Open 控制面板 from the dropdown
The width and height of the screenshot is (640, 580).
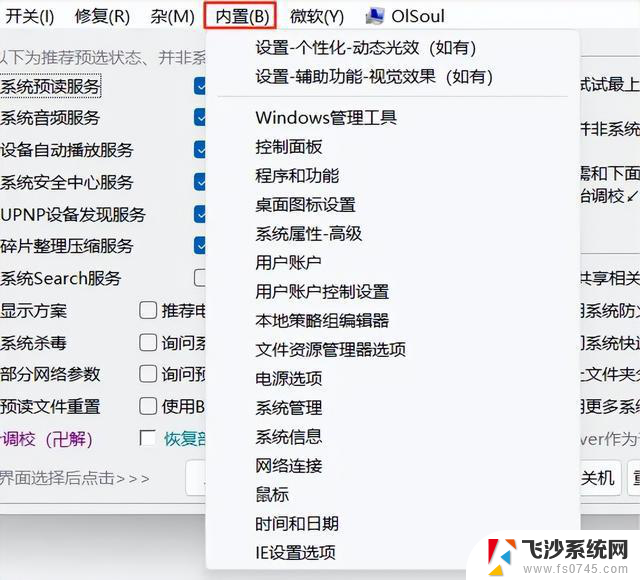tap(289, 147)
